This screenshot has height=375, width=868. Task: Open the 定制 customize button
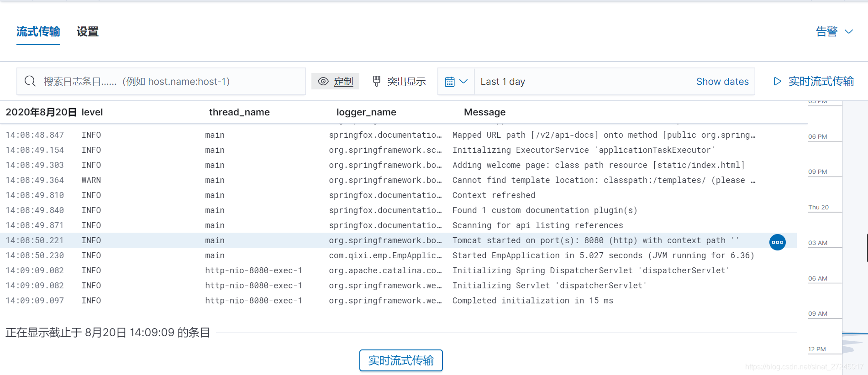pos(336,81)
